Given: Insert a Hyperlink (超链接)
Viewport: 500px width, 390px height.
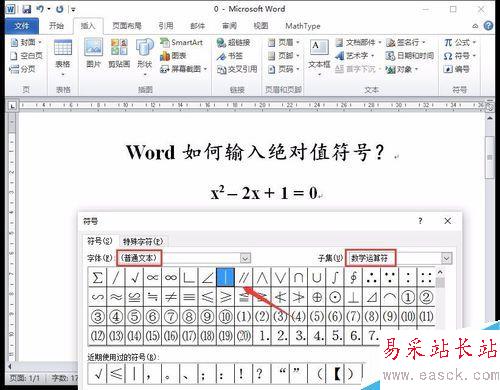Looking at the screenshot, I should click(233, 43).
